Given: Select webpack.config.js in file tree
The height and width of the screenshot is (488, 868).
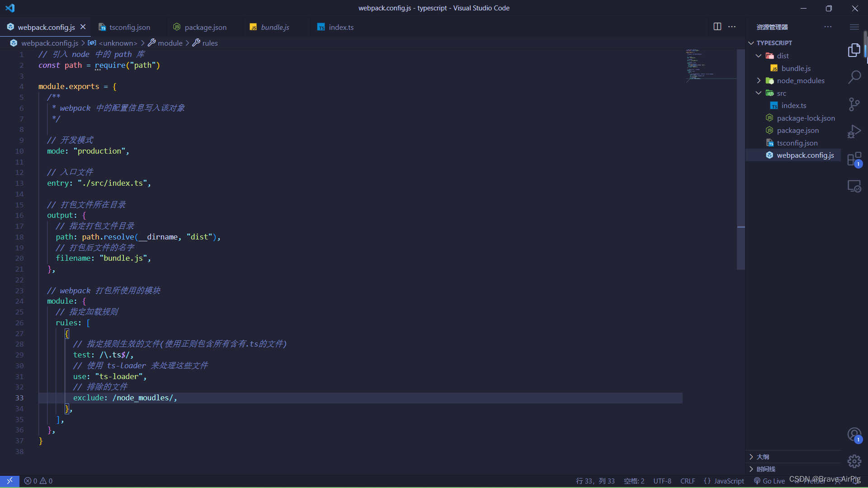Looking at the screenshot, I should 793,155.
